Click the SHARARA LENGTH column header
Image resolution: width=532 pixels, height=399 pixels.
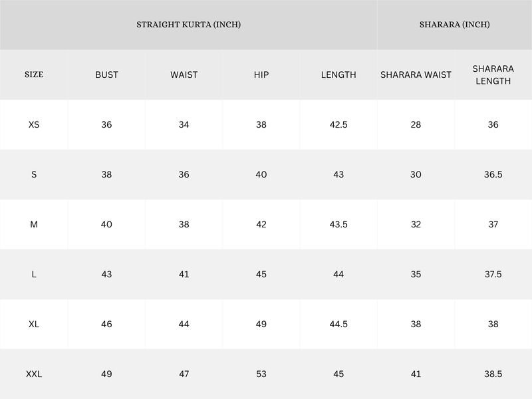coord(493,74)
